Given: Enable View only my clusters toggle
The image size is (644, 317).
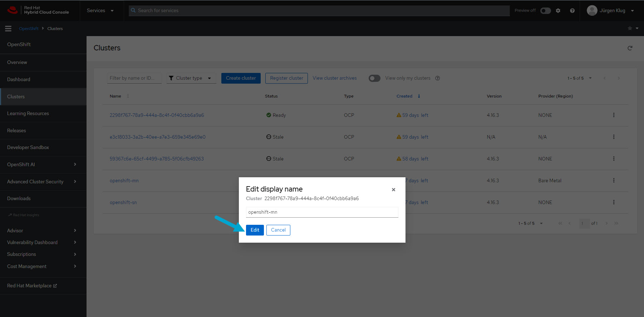Looking at the screenshot, I should click(x=374, y=78).
